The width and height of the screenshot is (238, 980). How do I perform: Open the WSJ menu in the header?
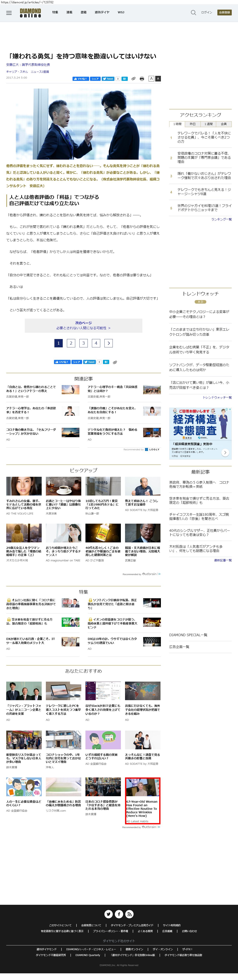pyautogui.click(x=121, y=13)
